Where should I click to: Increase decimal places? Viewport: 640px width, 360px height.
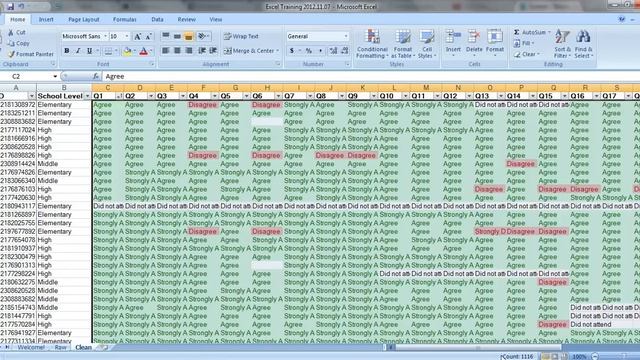pos(333,51)
